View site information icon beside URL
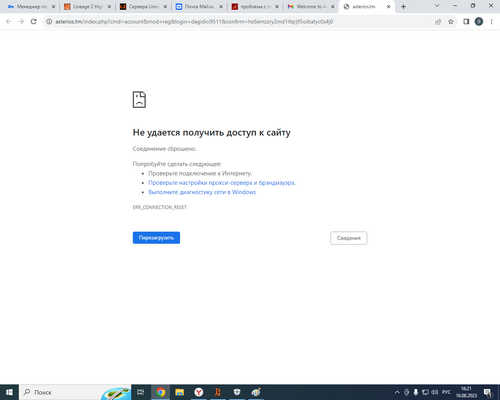 tap(49, 22)
